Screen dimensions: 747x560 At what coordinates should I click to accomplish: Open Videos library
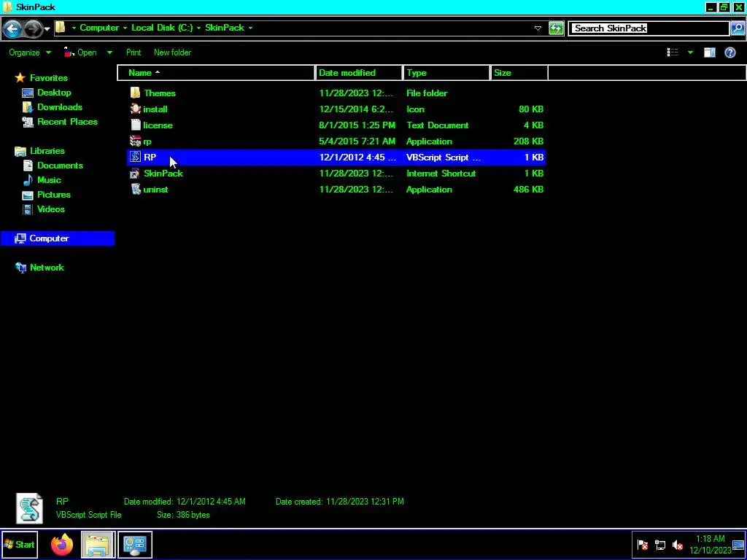[x=51, y=209]
